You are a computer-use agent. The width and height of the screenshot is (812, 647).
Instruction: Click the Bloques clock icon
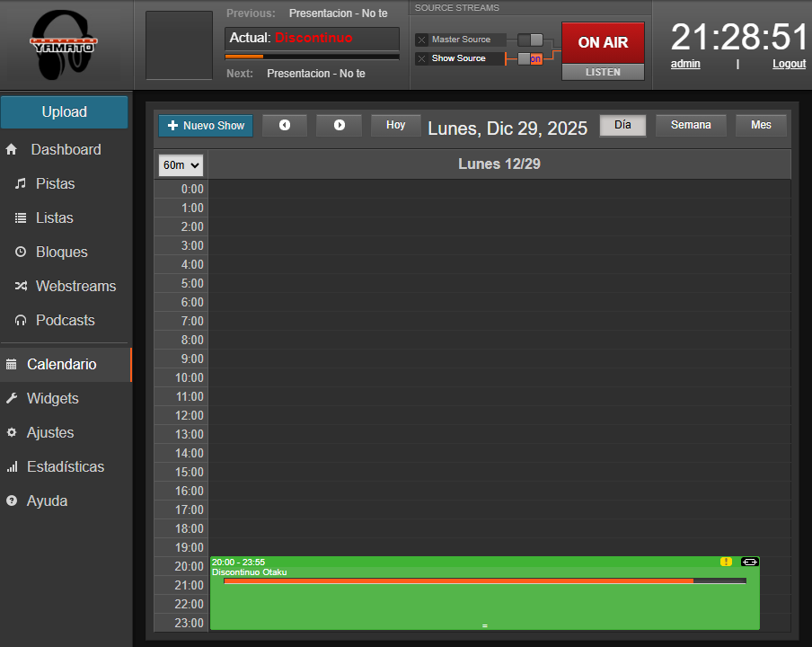click(x=20, y=252)
